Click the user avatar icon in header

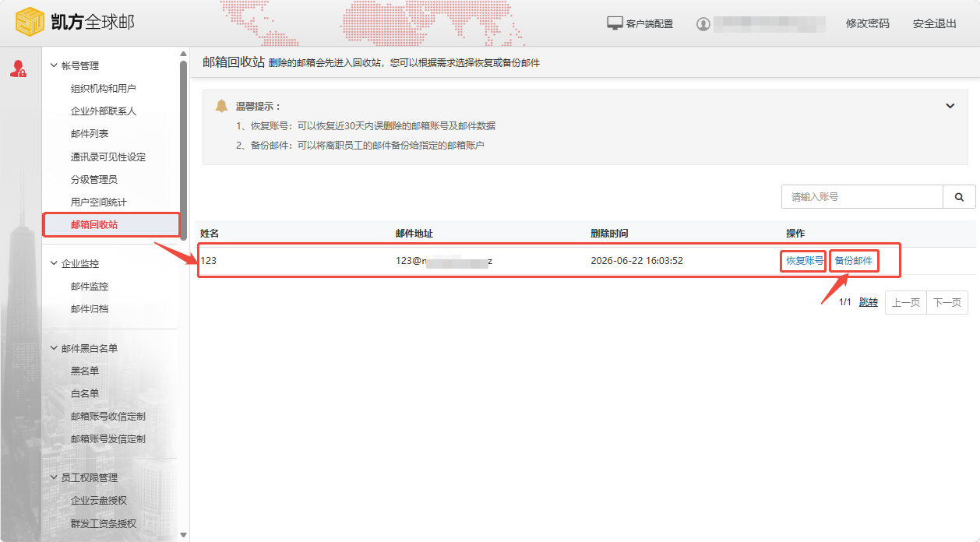(x=703, y=24)
